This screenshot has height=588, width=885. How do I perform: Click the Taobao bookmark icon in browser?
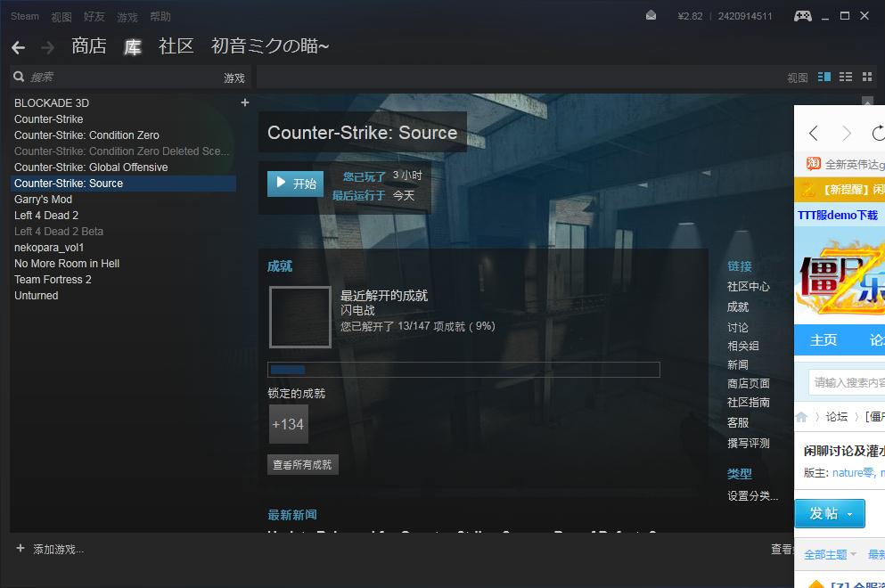click(814, 164)
